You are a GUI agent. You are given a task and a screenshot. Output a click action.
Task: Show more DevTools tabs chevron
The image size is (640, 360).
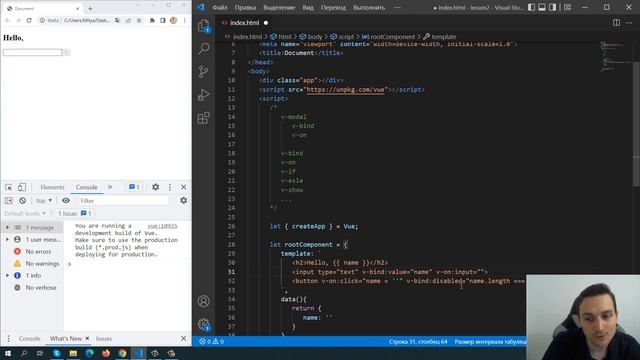pyautogui.click(x=110, y=187)
